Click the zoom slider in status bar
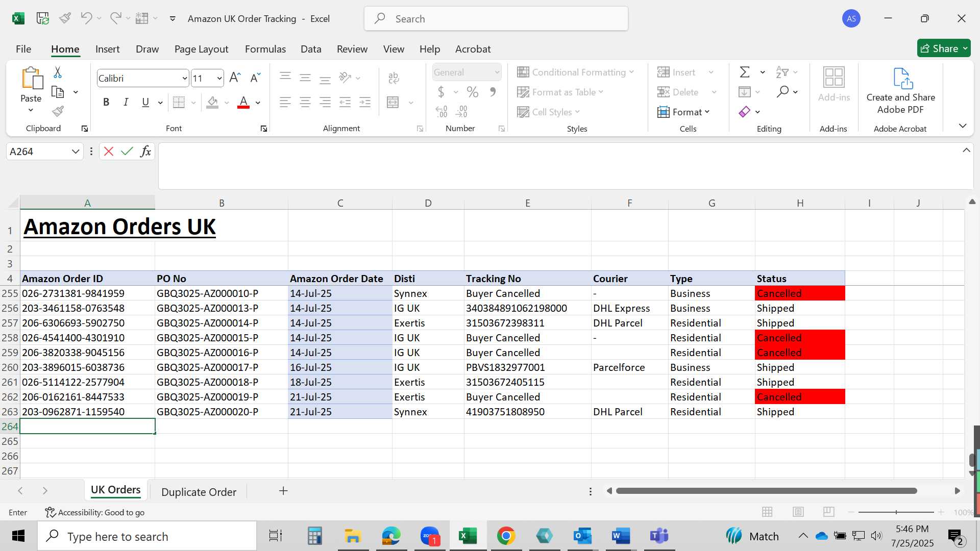980x551 pixels. (x=896, y=512)
